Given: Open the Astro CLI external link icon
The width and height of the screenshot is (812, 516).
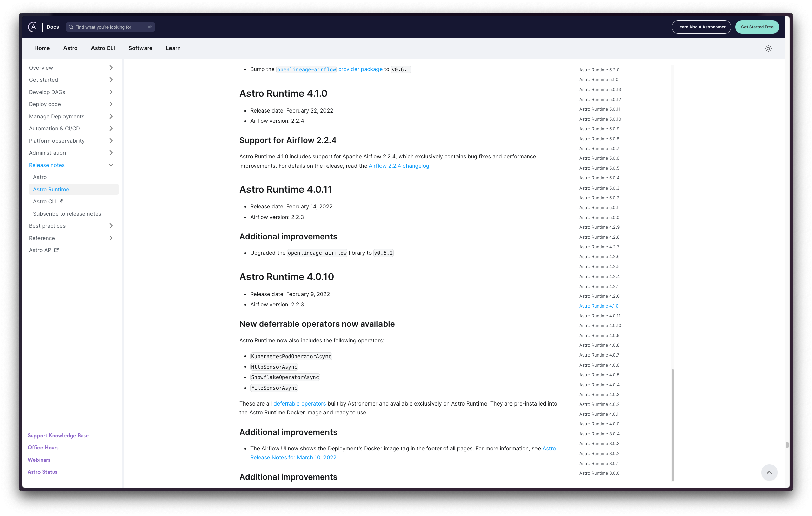Looking at the screenshot, I should point(60,201).
